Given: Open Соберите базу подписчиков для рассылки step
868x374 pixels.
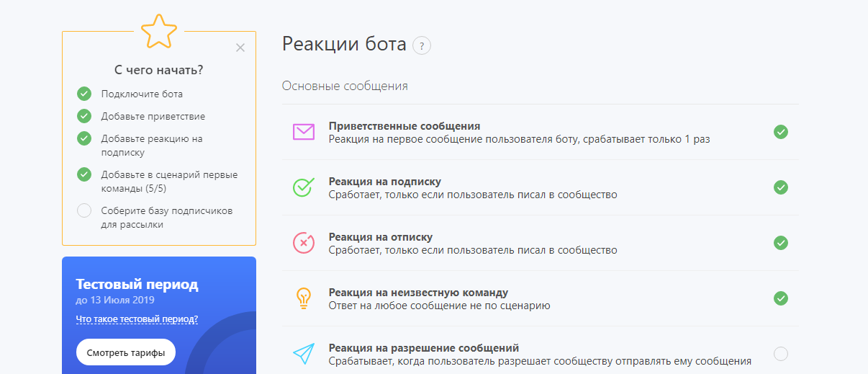Looking at the screenshot, I should [166, 218].
